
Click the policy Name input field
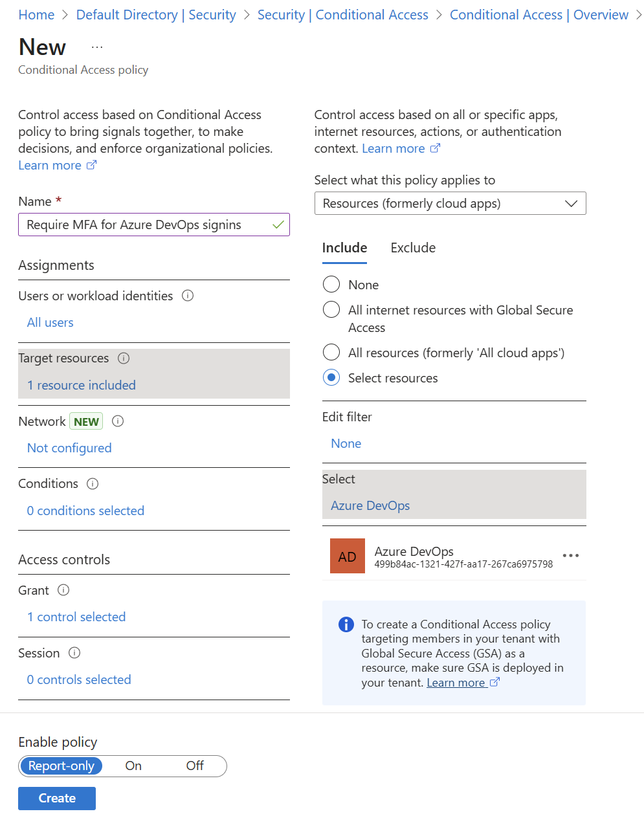154,225
